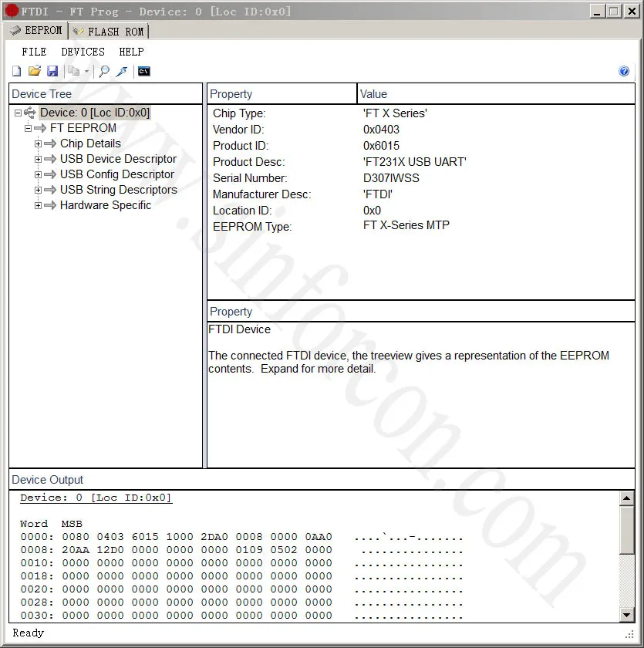
Task: Click the serial number D307IWSS
Action: pos(391,177)
